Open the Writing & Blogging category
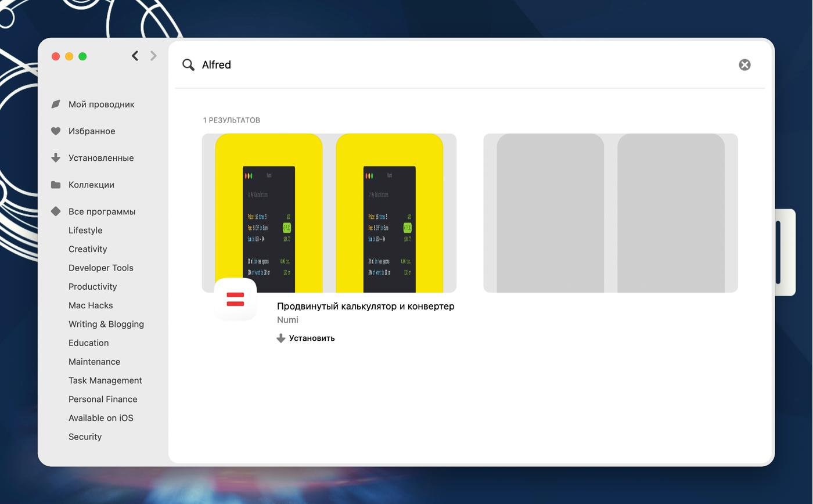This screenshot has height=504, width=813. click(106, 324)
